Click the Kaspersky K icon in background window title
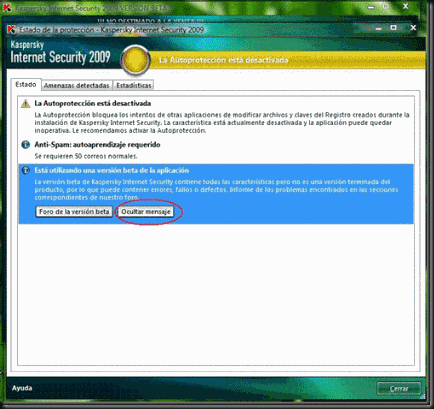Image resolution: width=434 pixels, height=409 pixels. [7, 8]
